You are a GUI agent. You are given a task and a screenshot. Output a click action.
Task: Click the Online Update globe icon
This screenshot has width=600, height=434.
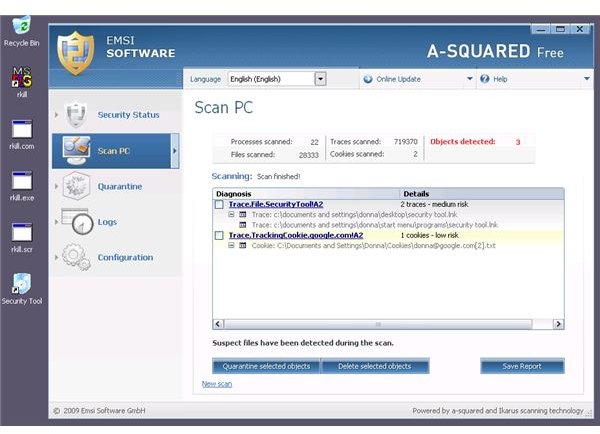tap(368, 79)
